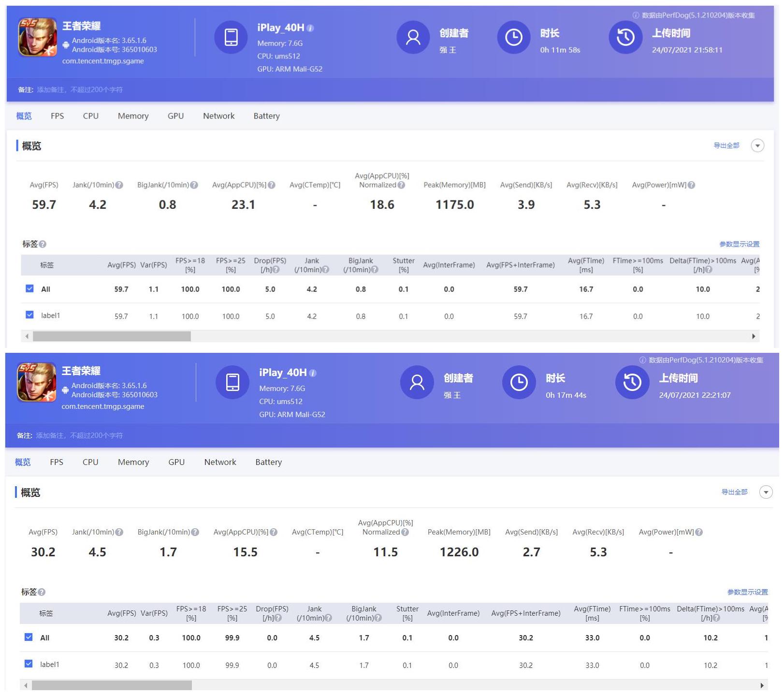
Task: Uncheck the label1 checkbox in the 59.7 FPS table
Action: pyautogui.click(x=29, y=315)
